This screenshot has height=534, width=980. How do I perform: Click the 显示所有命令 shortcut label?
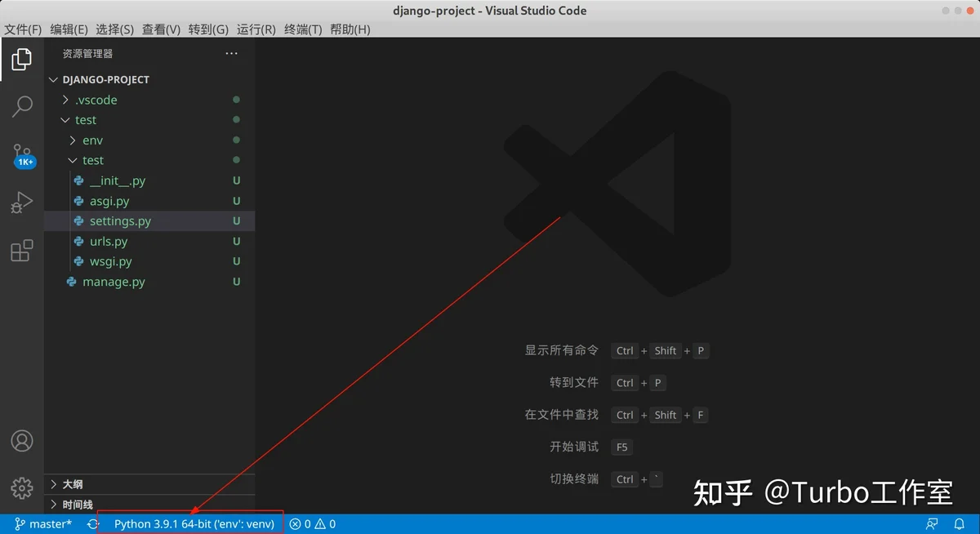561,350
